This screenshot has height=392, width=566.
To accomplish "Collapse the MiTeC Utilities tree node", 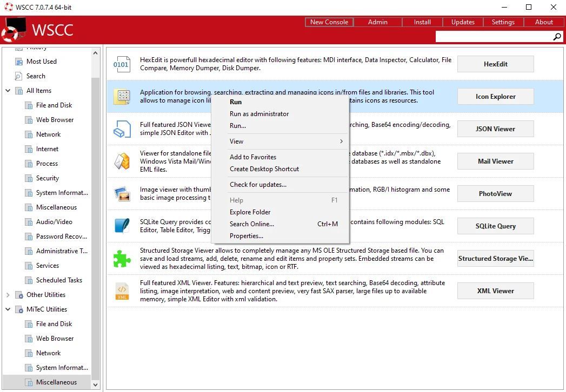I will [8, 309].
